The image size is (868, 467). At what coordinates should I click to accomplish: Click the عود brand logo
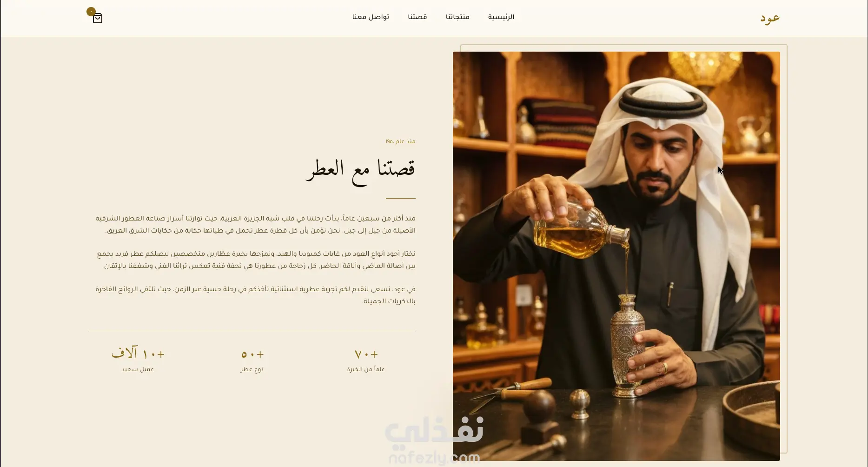click(x=770, y=18)
